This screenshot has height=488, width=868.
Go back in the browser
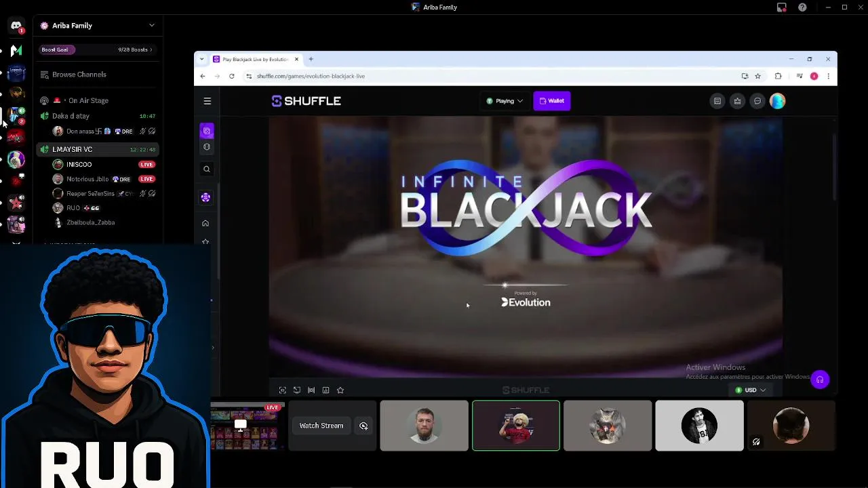(x=203, y=76)
